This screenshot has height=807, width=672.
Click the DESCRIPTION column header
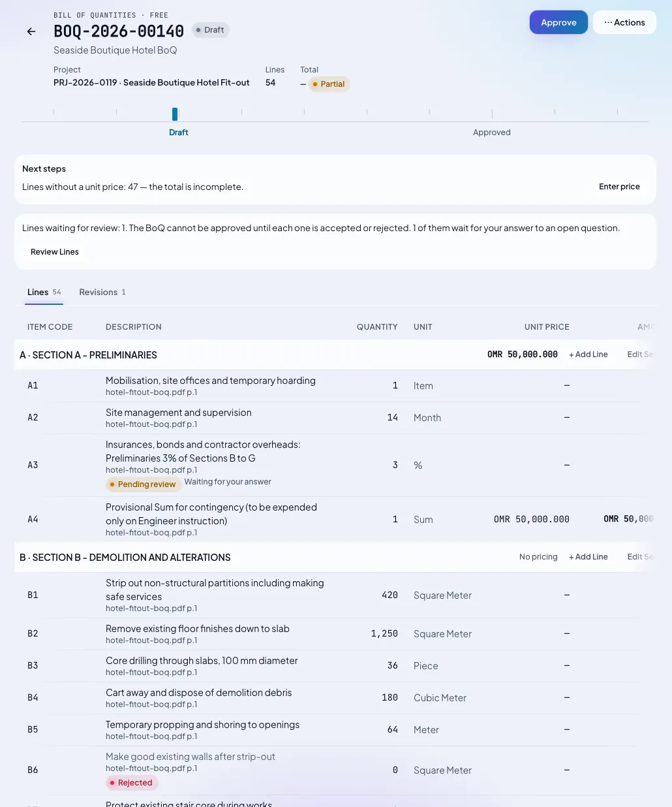tap(134, 327)
